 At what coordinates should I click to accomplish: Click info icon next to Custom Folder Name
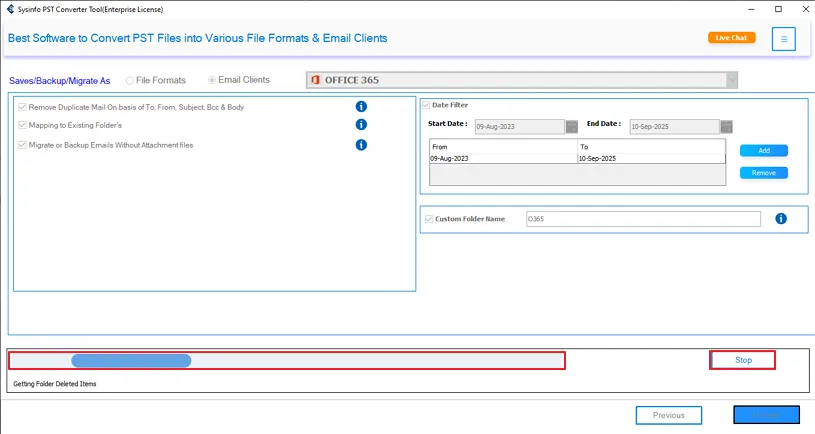(781, 219)
